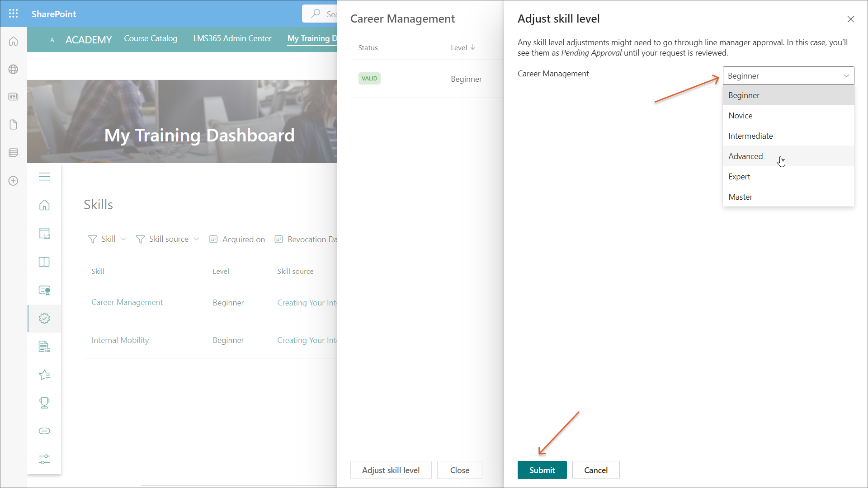Click the trophy icon in dashboard sidebar
This screenshot has width=868, height=488.
[x=44, y=403]
